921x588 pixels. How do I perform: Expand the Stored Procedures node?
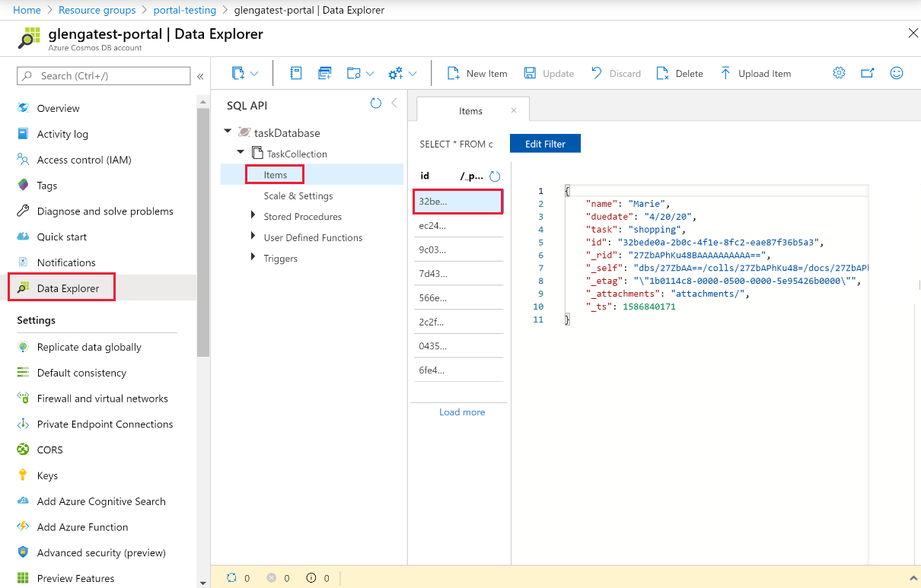253,216
